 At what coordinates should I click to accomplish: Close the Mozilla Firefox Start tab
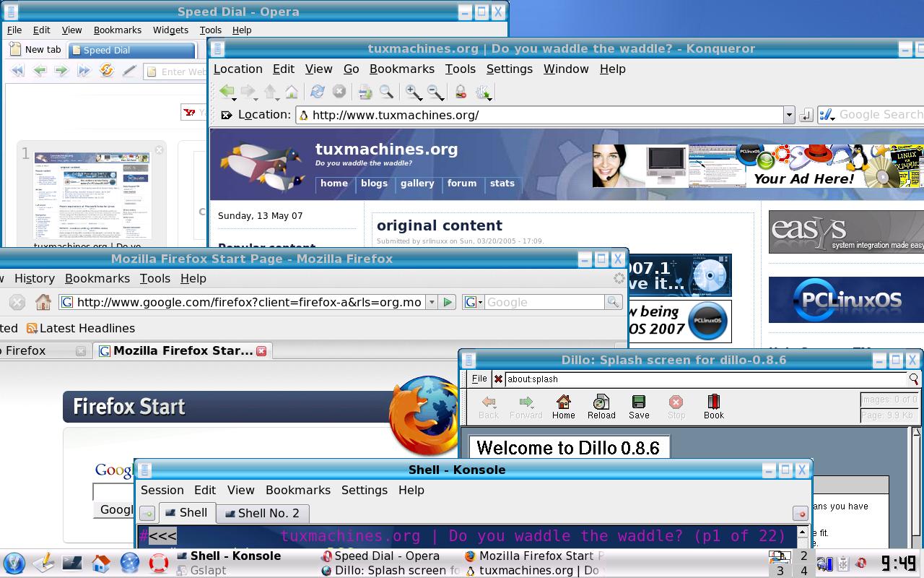pyautogui.click(x=261, y=350)
